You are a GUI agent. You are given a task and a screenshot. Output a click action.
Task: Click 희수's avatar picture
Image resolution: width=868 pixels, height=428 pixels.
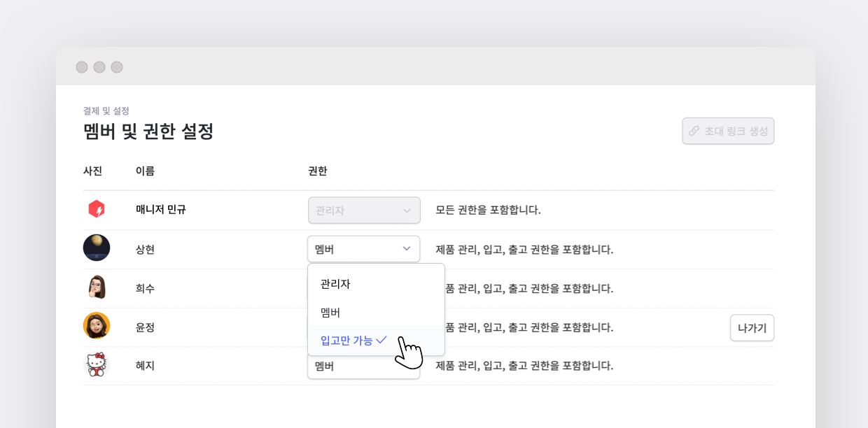tap(97, 287)
